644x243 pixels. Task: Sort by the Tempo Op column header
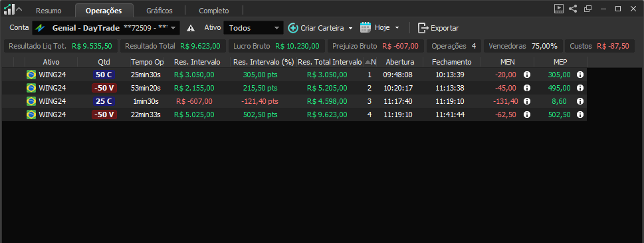coord(148,62)
